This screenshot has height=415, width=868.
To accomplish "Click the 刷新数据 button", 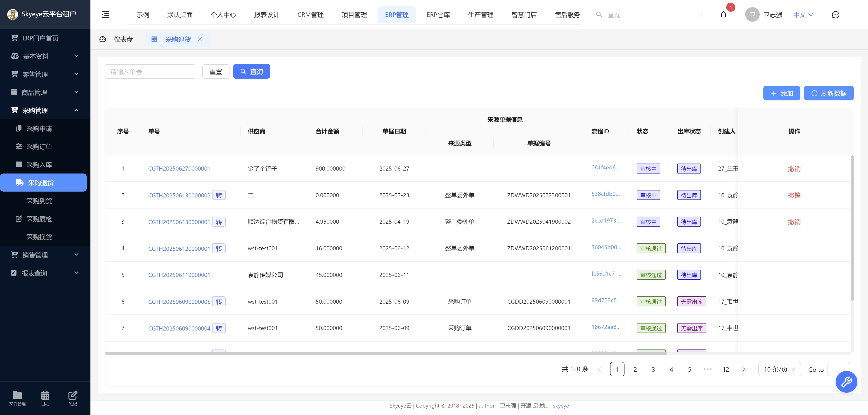I will pos(829,93).
